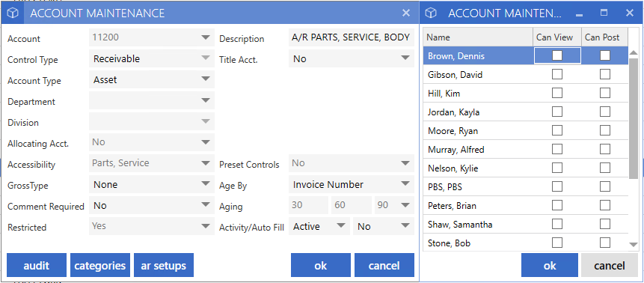
Task: Enable Can View for Murray, Alfred
Action: pyautogui.click(x=557, y=149)
